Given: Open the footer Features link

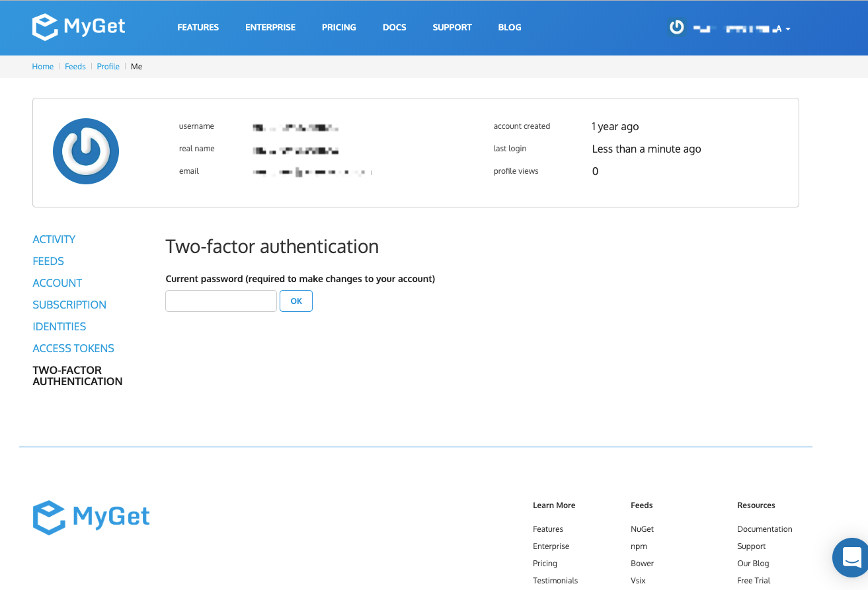Looking at the screenshot, I should (x=548, y=529).
